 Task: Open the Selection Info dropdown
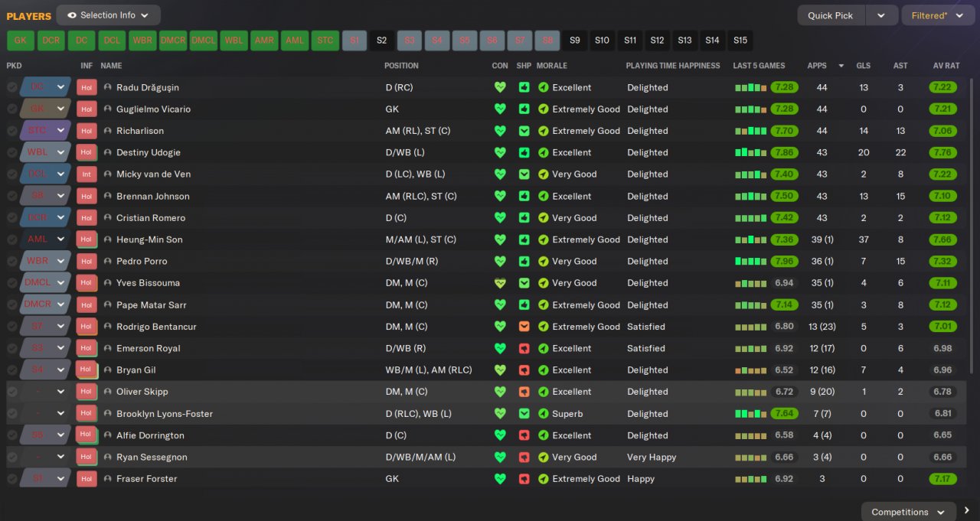(x=108, y=15)
